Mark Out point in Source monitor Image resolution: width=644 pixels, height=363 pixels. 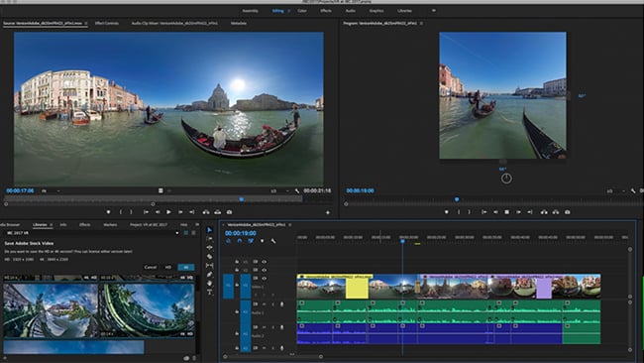click(132, 212)
